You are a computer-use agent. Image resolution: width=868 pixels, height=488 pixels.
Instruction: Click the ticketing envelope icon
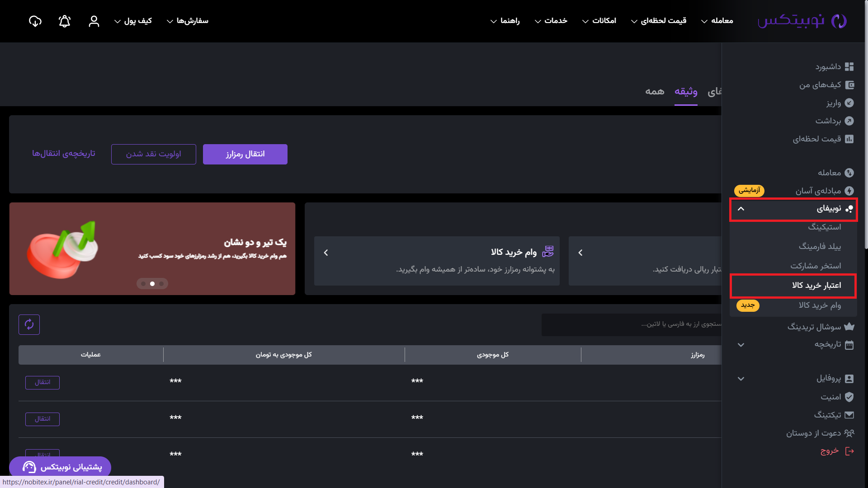click(849, 415)
